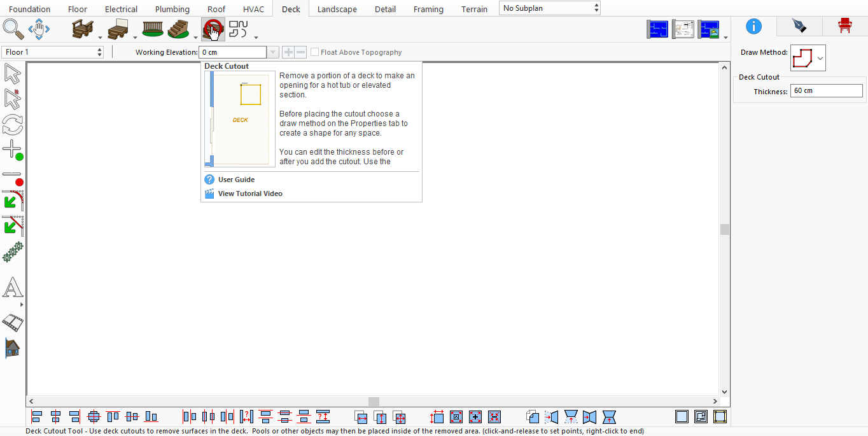The width and height of the screenshot is (868, 436).
Task: Select the large letter A text tool
Action: pyautogui.click(x=13, y=288)
